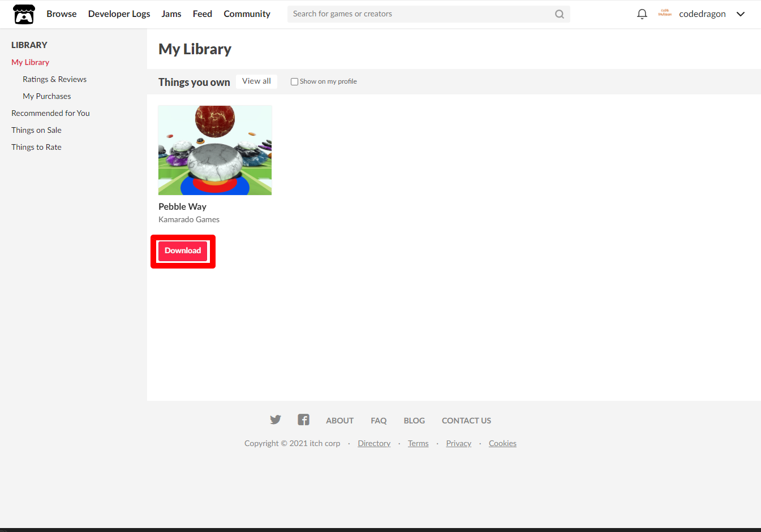This screenshot has height=532, width=761.
Task: Open the Twitter icon in footer
Action: tap(276, 419)
